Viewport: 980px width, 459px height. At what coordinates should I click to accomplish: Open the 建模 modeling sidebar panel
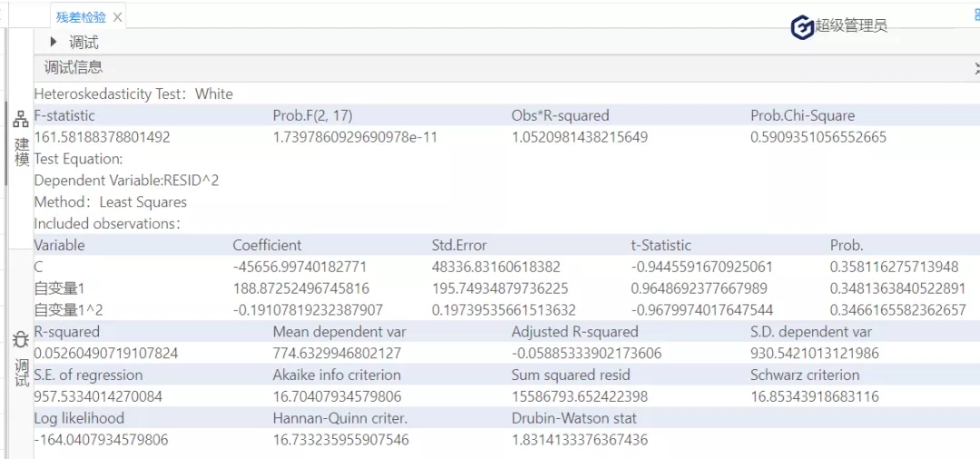(20, 139)
